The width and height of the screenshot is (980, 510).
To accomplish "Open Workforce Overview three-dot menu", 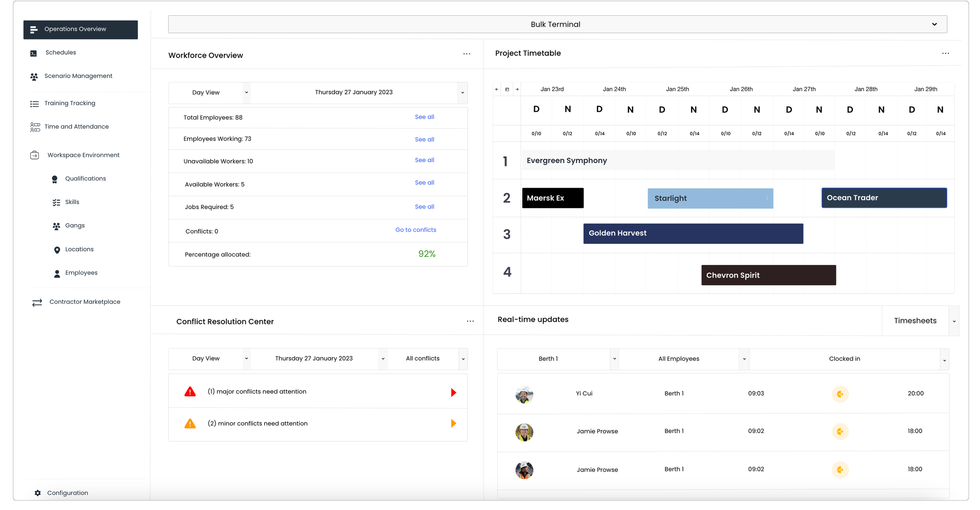I will pos(466,54).
